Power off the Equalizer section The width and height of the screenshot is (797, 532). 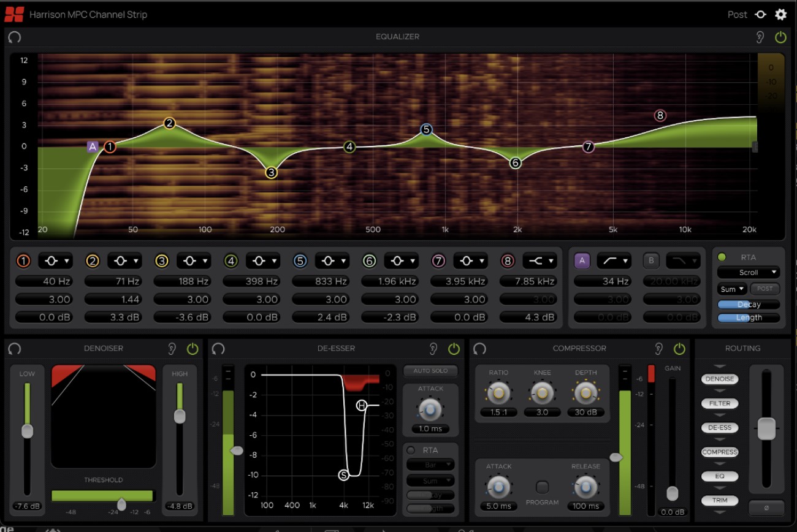(x=781, y=37)
